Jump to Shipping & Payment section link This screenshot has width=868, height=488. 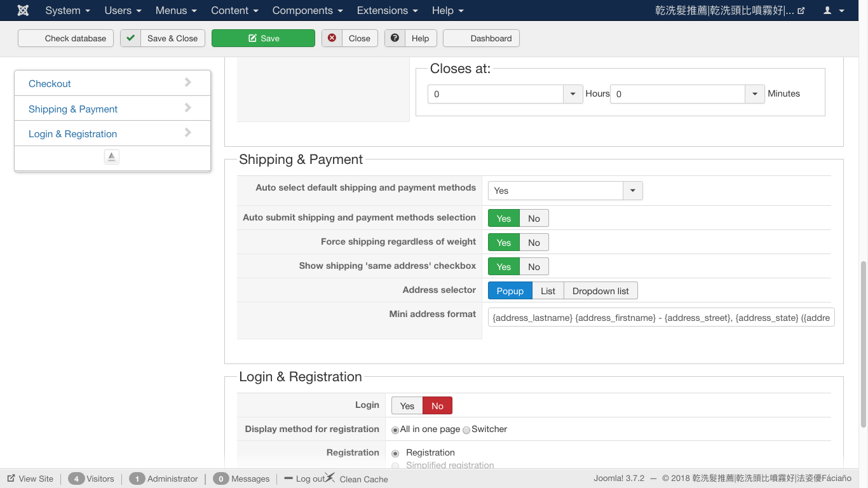click(x=73, y=109)
